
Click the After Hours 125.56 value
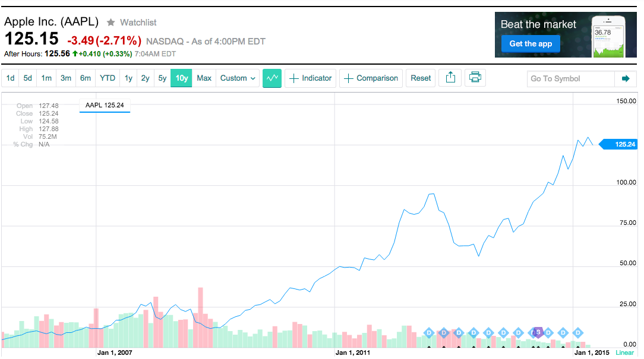[x=57, y=54]
